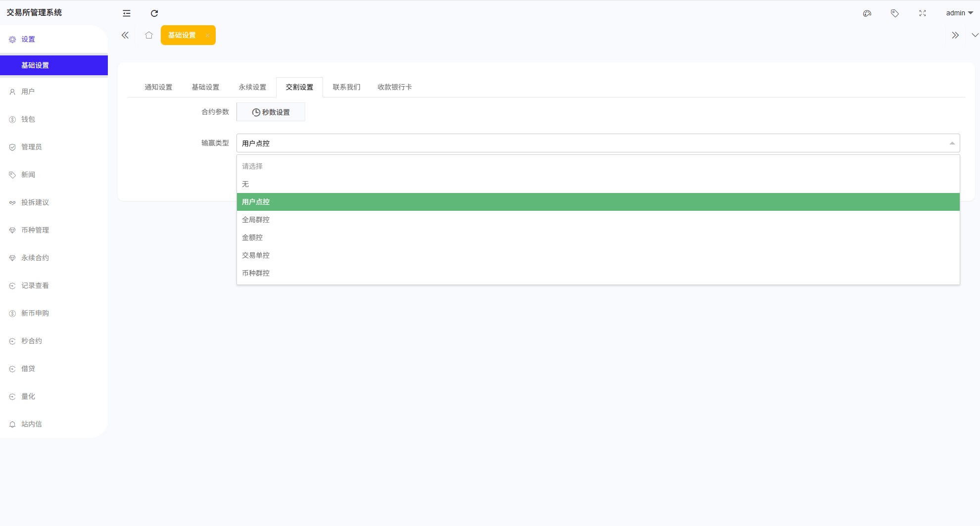Image resolution: width=980 pixels, height=526 pixels.
Task: Go to home tab icon
Action: pos(149,35)
